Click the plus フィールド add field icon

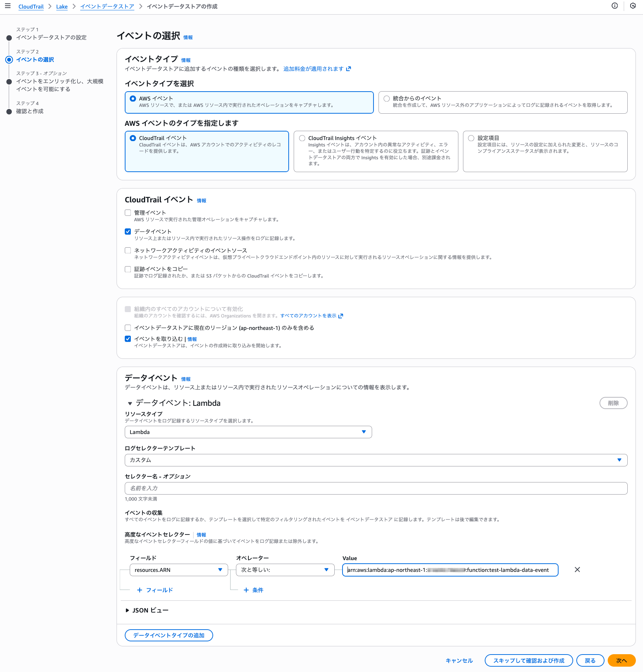[140, 590]
